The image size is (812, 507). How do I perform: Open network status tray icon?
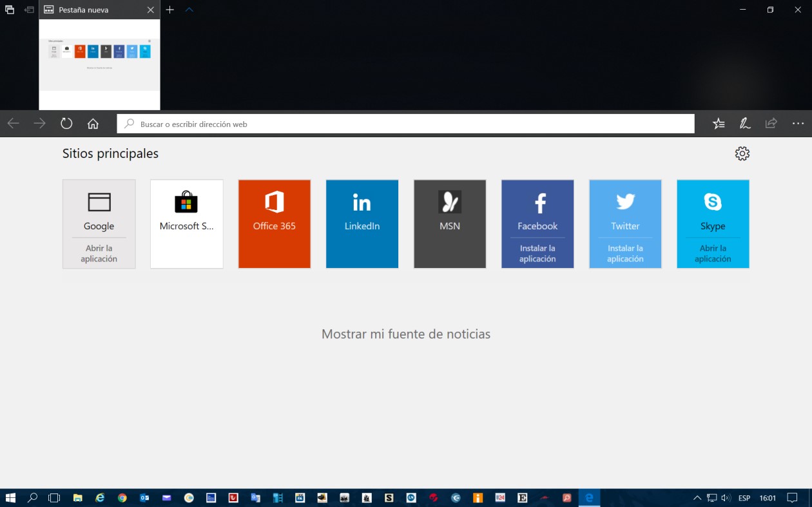point(711,498)
